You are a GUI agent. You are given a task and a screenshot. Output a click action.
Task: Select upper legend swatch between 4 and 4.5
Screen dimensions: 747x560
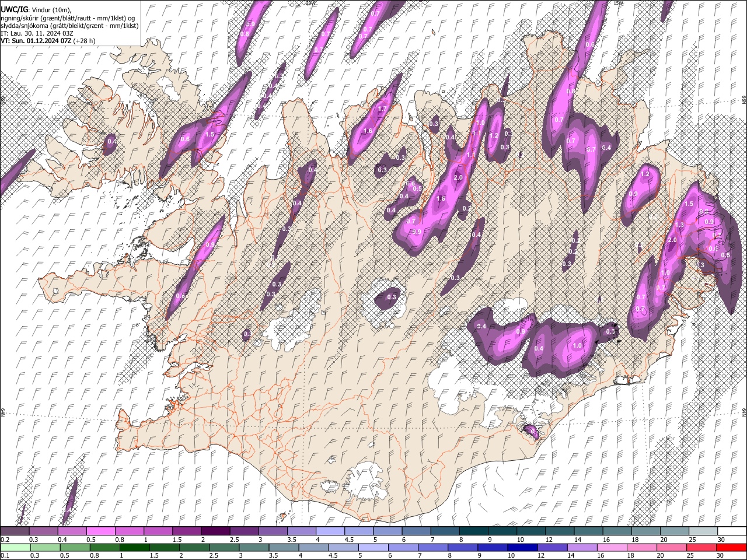330,531
